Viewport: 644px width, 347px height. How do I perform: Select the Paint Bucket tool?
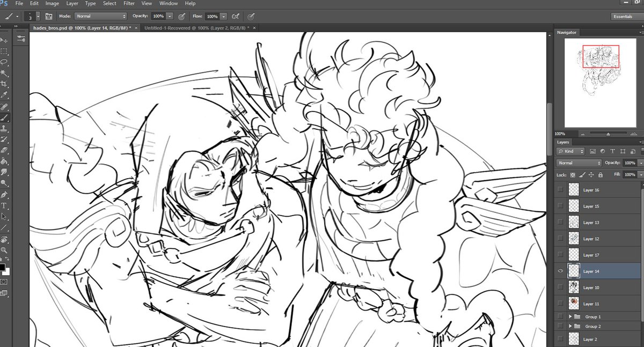pyautogui.click(x=4, y=161)
